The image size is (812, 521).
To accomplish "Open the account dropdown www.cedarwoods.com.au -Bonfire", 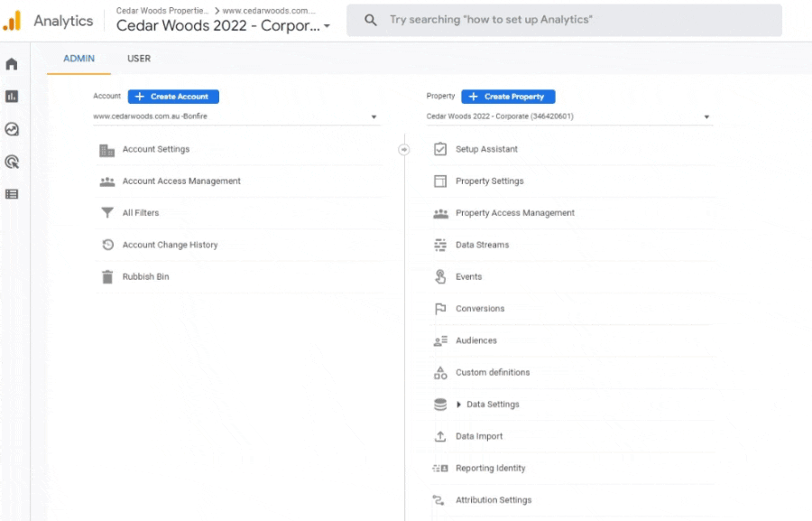I will pyautogui.click(x=235, y=116).
